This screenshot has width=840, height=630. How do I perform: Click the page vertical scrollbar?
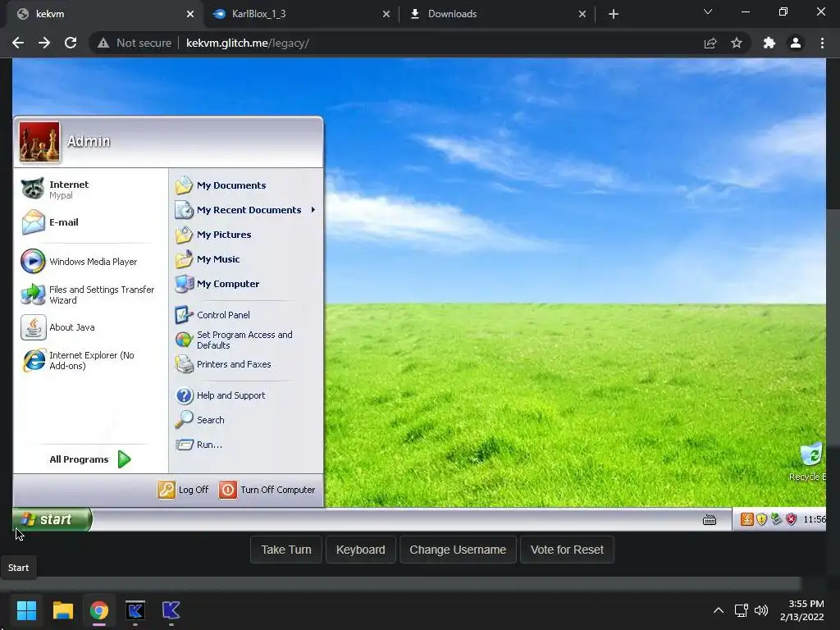(x=833, y=326)
